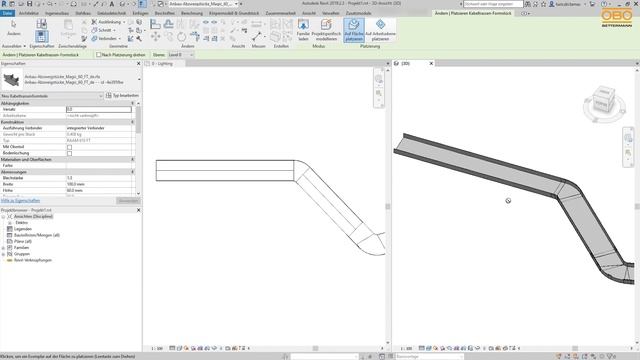Collapse the Abhängigkeiten section
640x360 pixels.
pyautogui.click(x=132, y=103)
